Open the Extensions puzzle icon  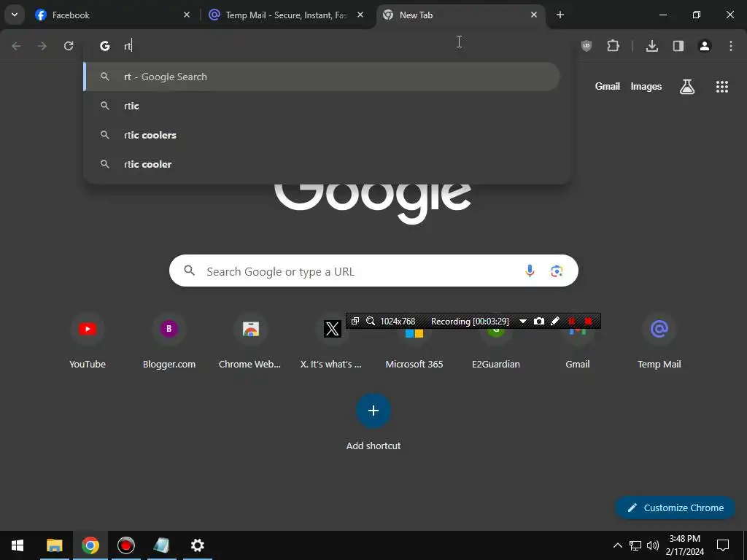tap(613, 46)
